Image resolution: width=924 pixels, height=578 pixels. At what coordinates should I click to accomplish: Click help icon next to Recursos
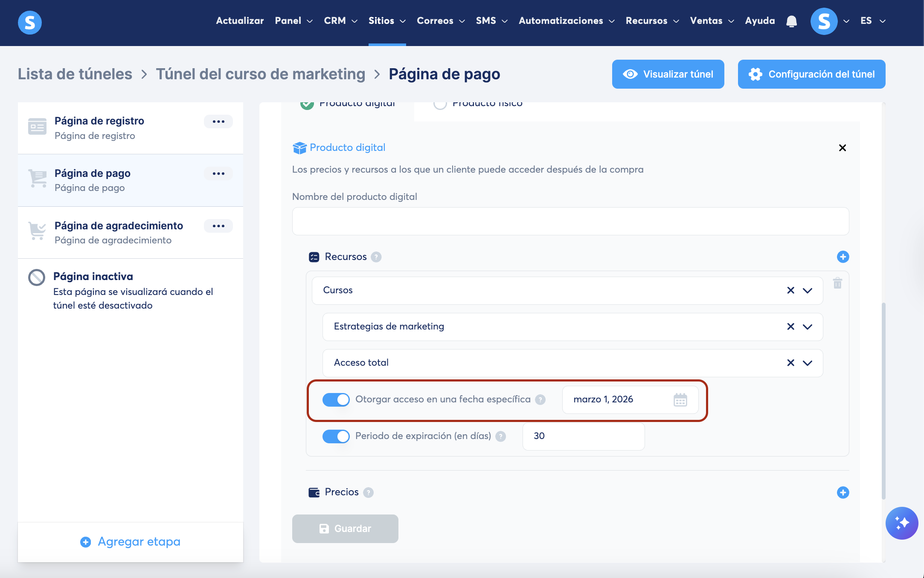[376, 257]
